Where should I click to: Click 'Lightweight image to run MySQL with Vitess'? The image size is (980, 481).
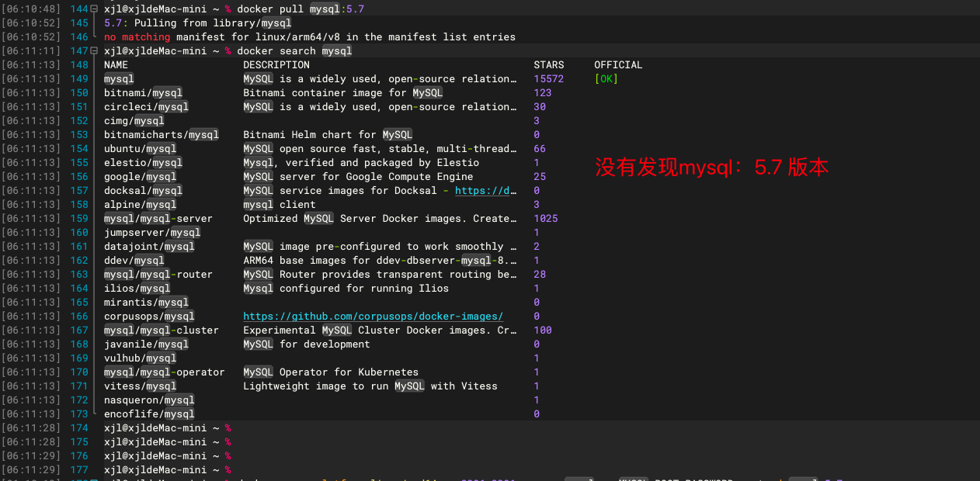point(370,386)
